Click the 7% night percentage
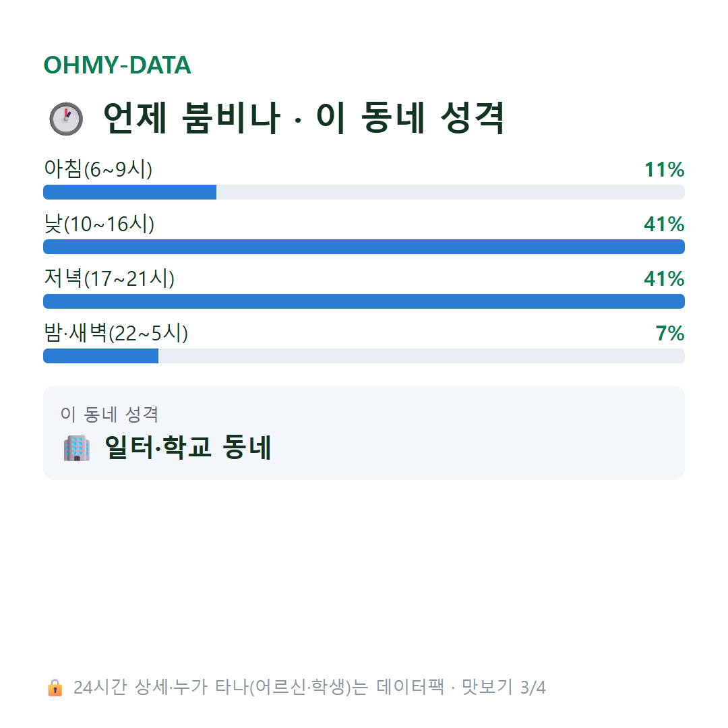Viewport: 728px width, 728px height. [669, 334]
